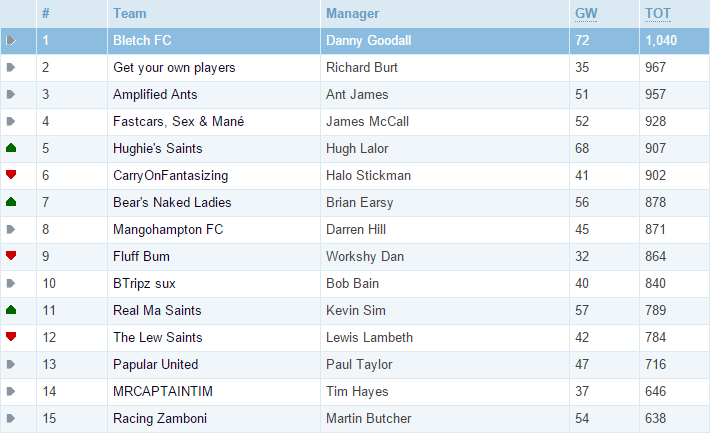Click the red down arrow for The Lew Saints

click(11, 337)
